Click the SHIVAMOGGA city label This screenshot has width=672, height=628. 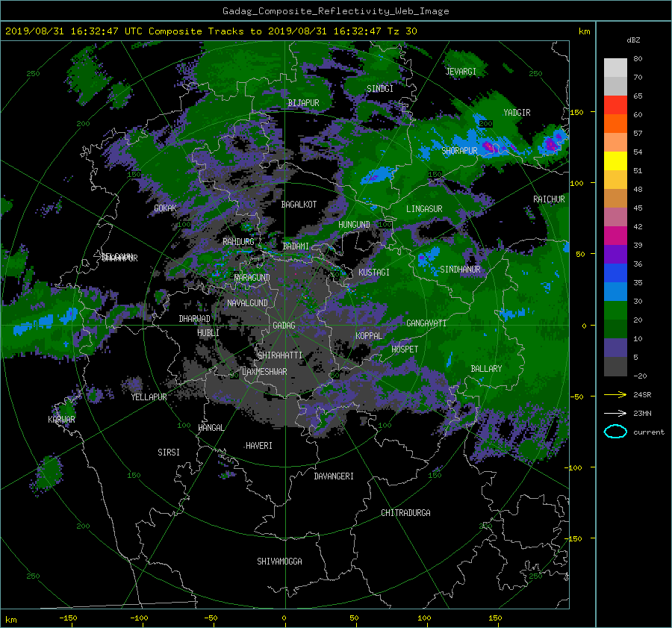coord(279,561)
